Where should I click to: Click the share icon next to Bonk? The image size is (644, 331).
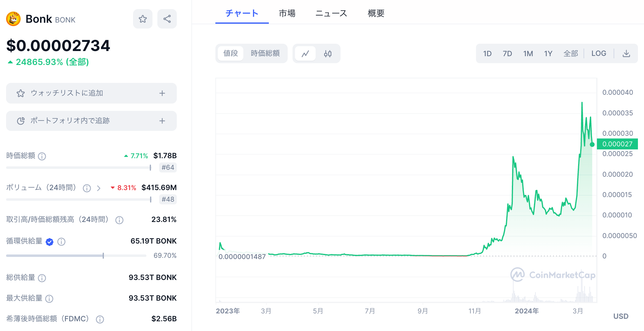[x=167, y=19]
